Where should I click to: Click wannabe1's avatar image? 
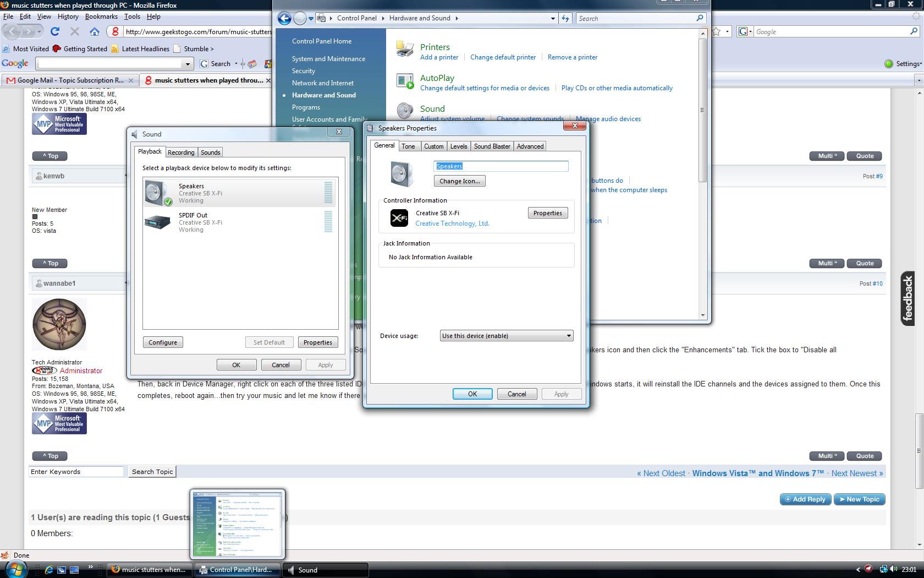click(59, 324)
